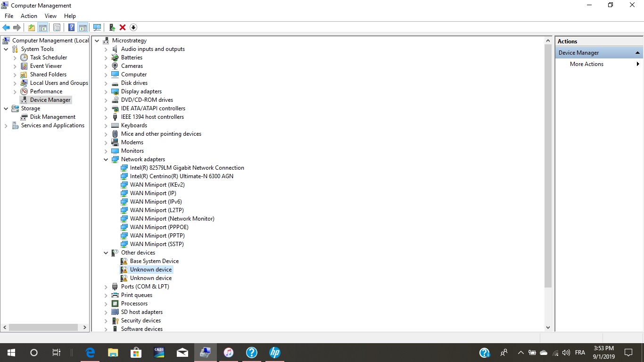This screenshot has width=644, height=362.
Task: Click the Properties toolbar icon
Action: (x=57, y=27)
